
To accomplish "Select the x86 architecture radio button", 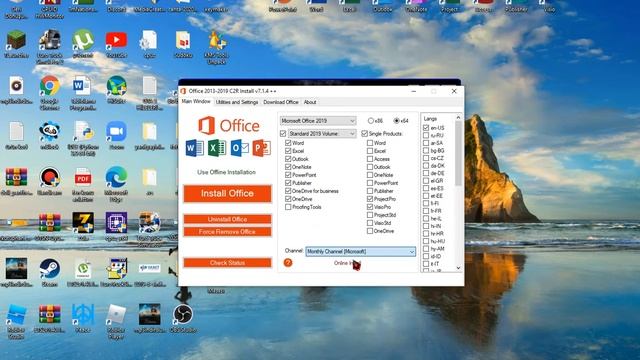I will (371, 121).
